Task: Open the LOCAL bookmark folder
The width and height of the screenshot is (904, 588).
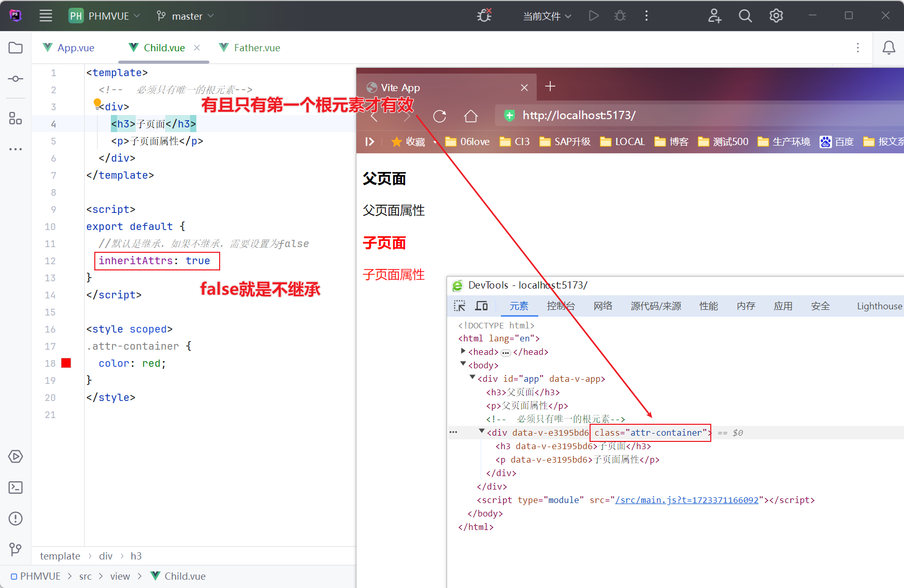Action: 622,141
